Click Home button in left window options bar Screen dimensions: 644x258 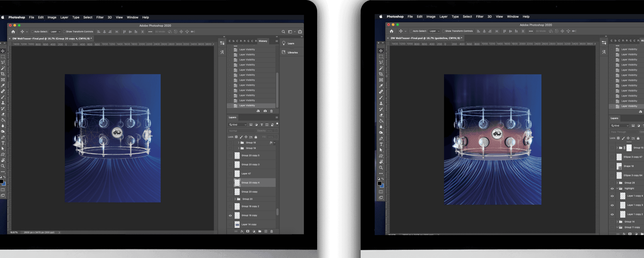pos(13,32)
